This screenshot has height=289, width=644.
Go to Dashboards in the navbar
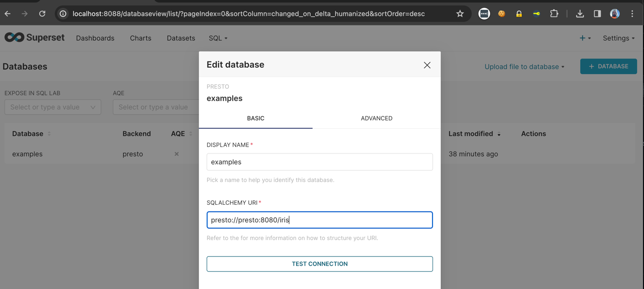coord(95,38)
